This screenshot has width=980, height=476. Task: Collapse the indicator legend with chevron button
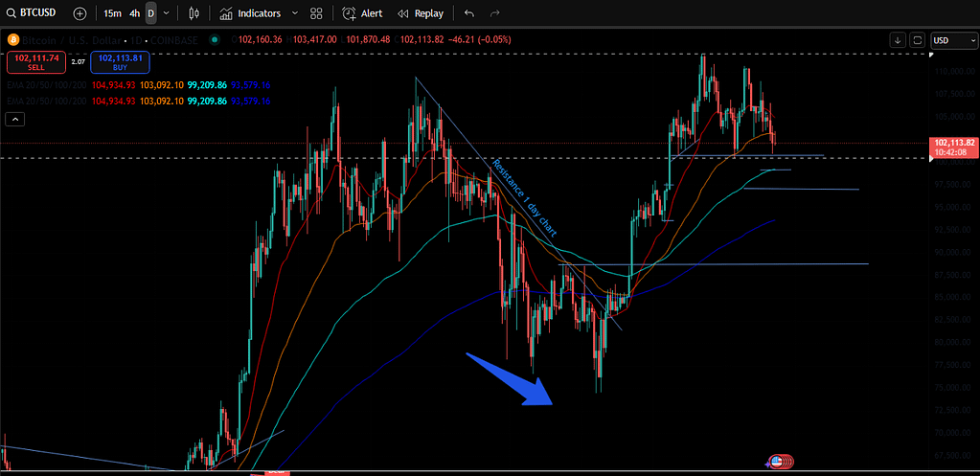click(x=15, y=119)
